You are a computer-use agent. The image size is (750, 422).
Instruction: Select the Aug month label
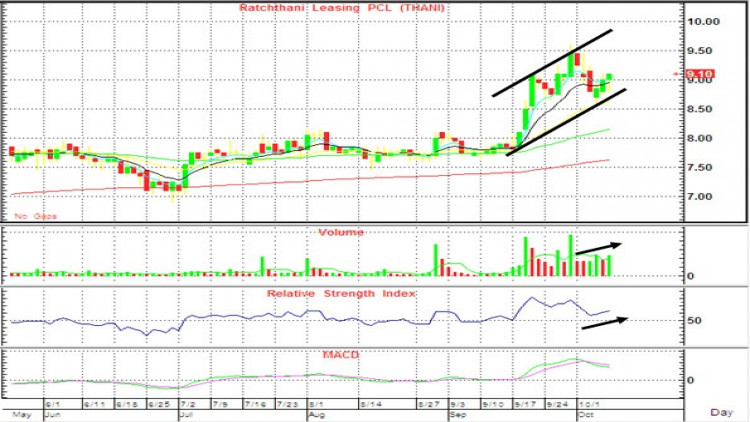click(x=315, y=414)
